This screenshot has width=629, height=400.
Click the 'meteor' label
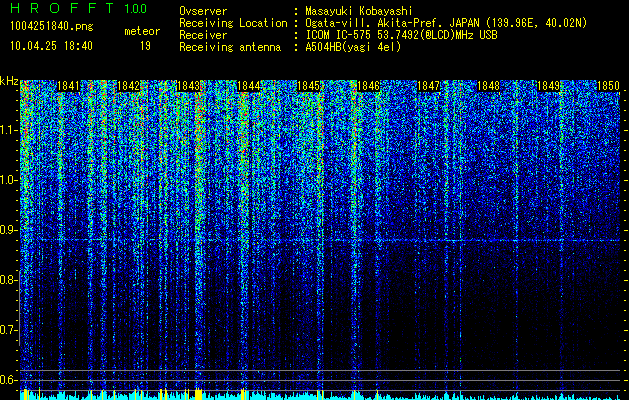pos(142,31)
